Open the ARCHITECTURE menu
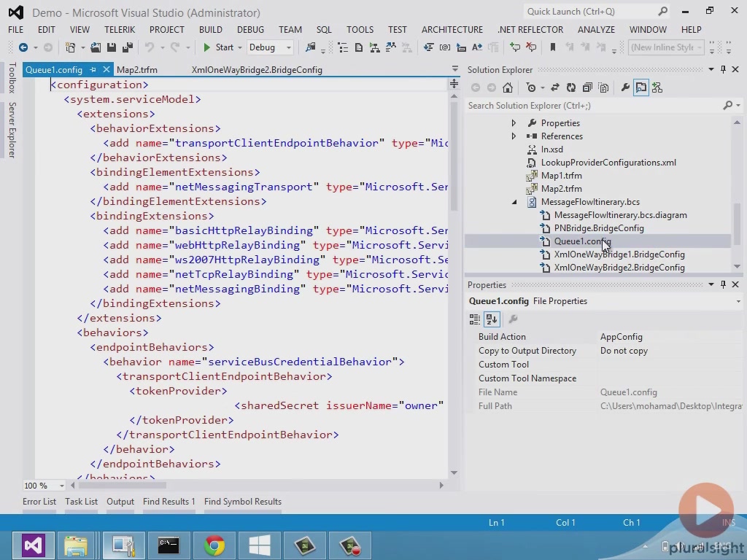The width and height of the screenshot is (747, 560). 452,29
